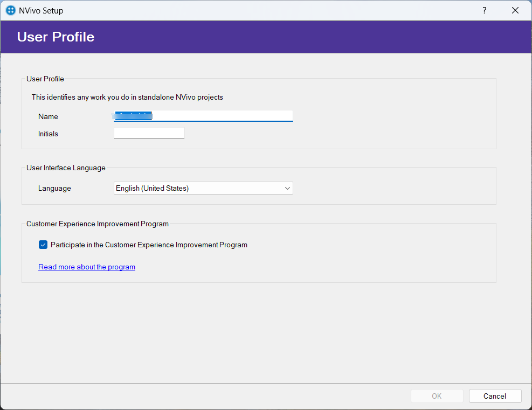Open the Language combo box
532x410 pixels.
pyautogui.click(x=198, y=188)
